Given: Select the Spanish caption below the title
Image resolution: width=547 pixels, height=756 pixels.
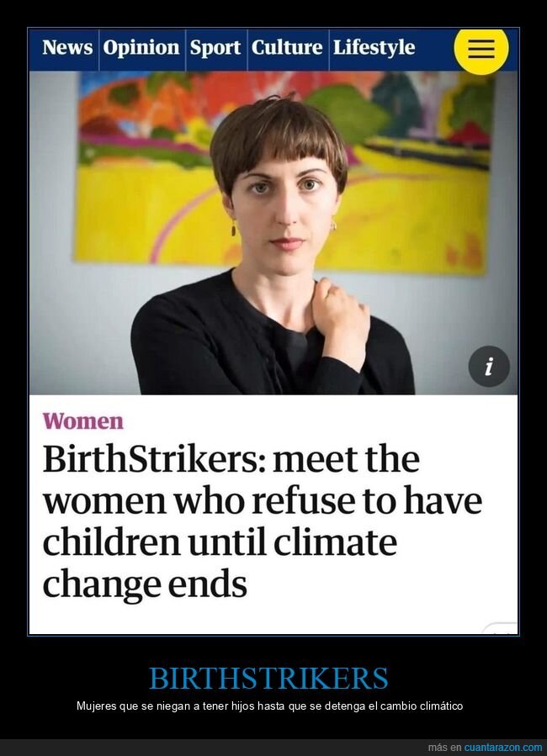Looking at the screenshot, I should pyautogui.click(x=269, y=706).
